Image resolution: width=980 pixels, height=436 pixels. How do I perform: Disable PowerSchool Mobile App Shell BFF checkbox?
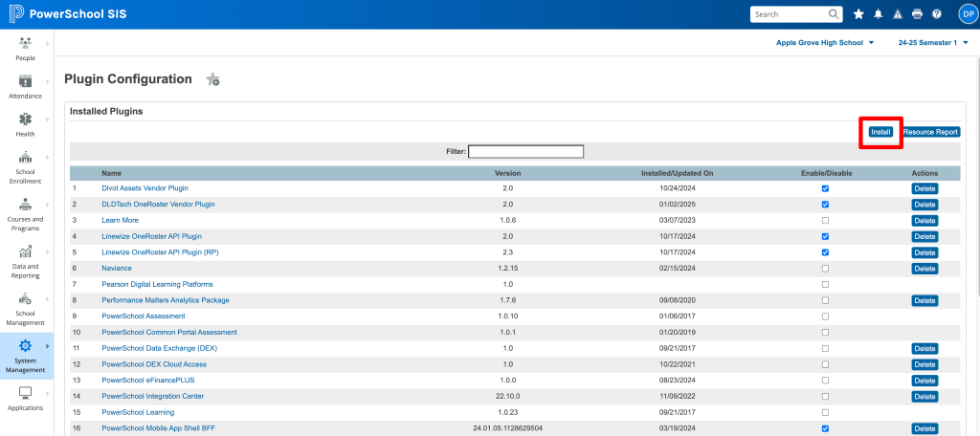tap(826, 428)
